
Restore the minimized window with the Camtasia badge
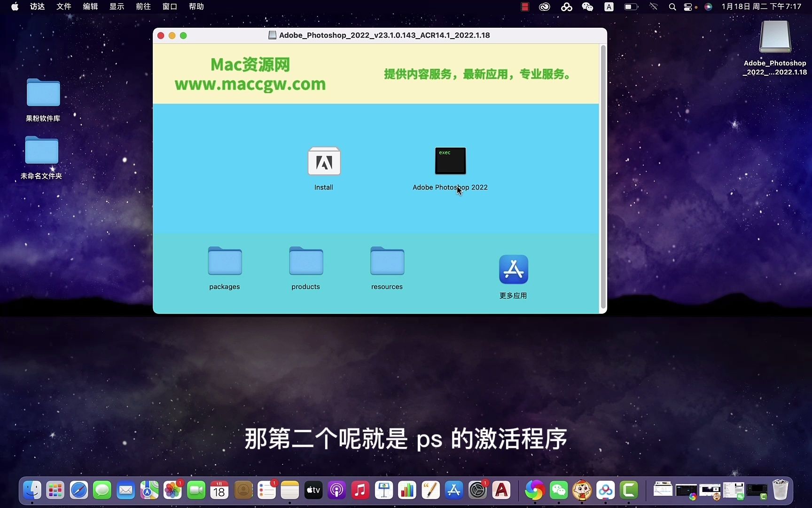[x=757, y=491]
